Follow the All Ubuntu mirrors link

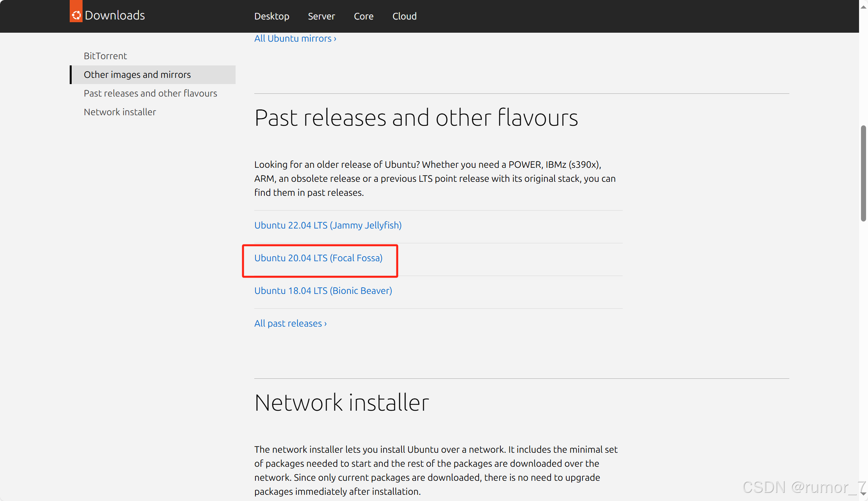click(295, 39)
